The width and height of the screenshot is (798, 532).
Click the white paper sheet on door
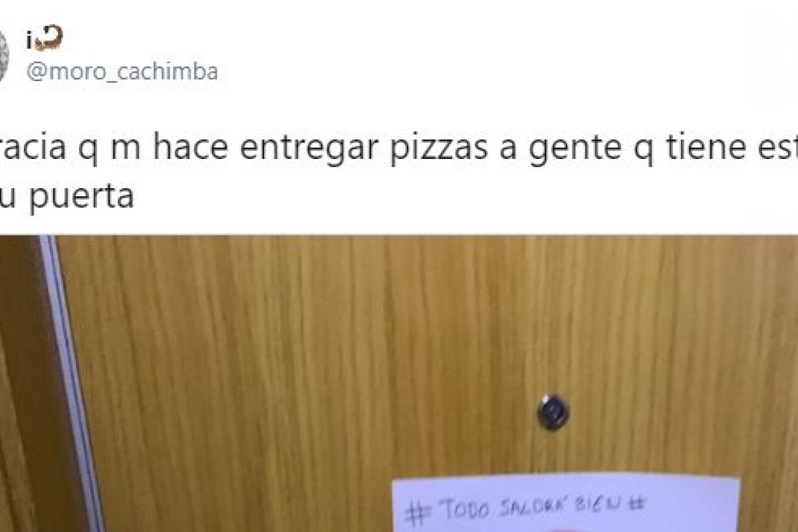565,505
